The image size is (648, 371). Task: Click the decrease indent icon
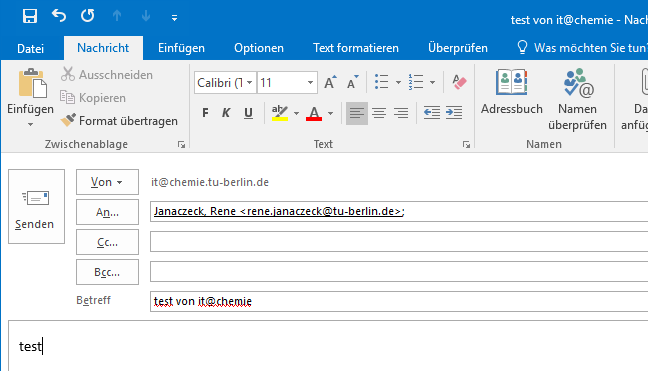pos(431,112)
